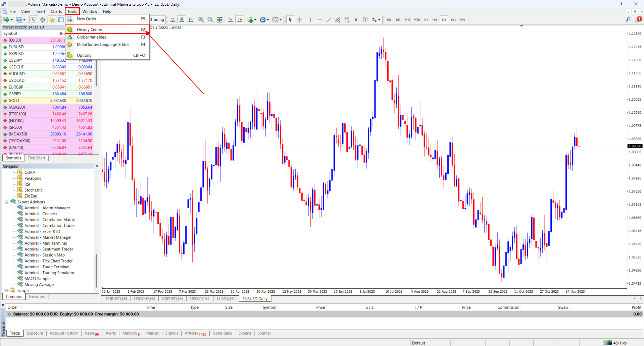Open the File menu
This screenshot has width=644, height=346.
coord(12,11)
